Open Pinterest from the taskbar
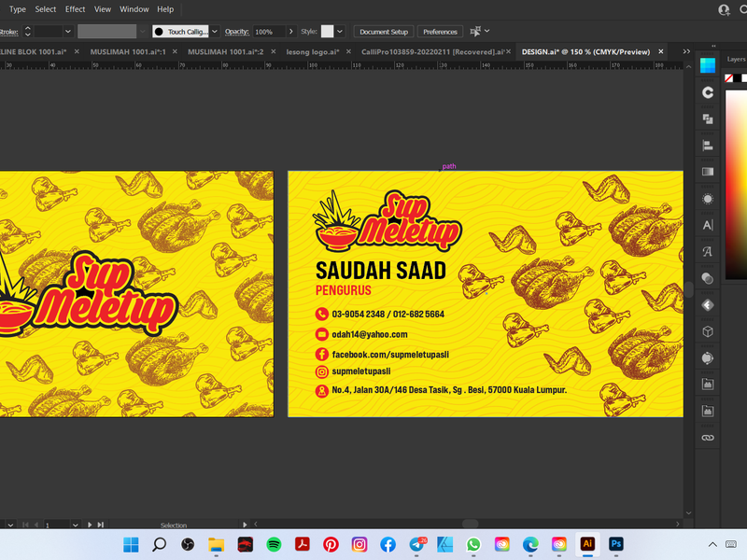Image resolution: width=747 pixels, height=560 pixels. point(331,544)
